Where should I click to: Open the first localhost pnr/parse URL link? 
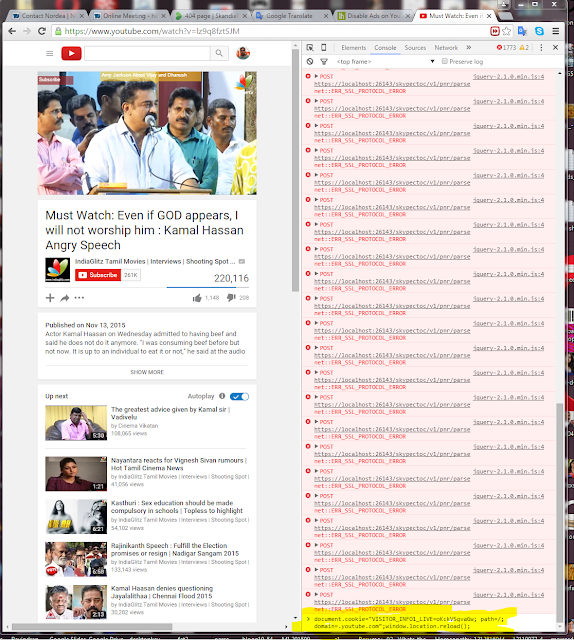392,84
